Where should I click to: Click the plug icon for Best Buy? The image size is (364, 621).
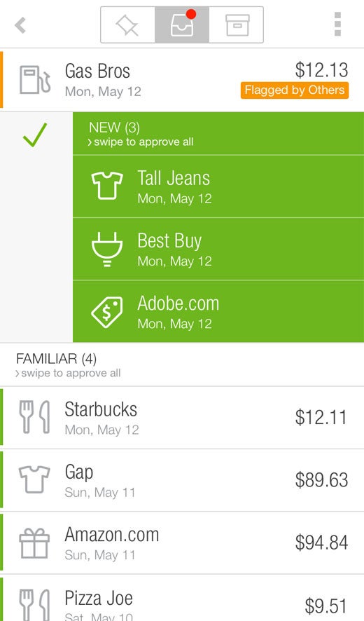click(107, 249)
